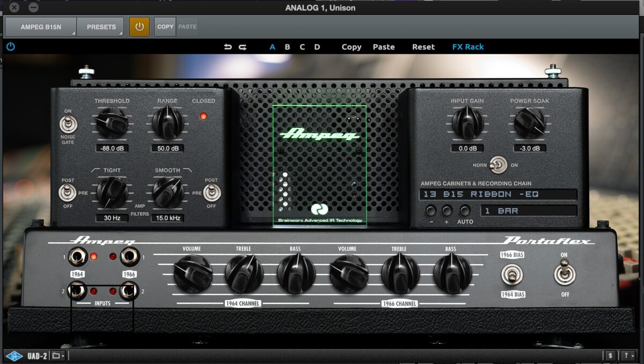This screenshot has height=364, width=644.
Task: Select 1964 input jack 2
Action: (77, 292)
